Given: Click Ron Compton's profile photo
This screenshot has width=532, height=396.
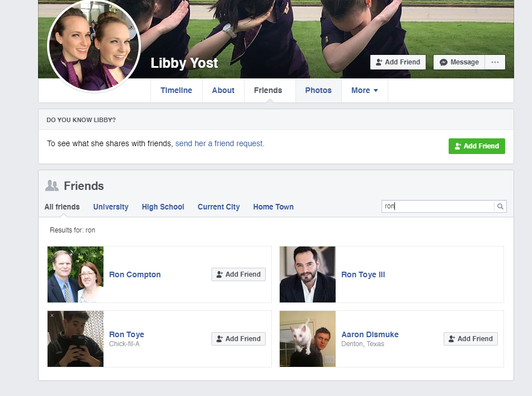Looking at the screenshot, I should 76,274.
